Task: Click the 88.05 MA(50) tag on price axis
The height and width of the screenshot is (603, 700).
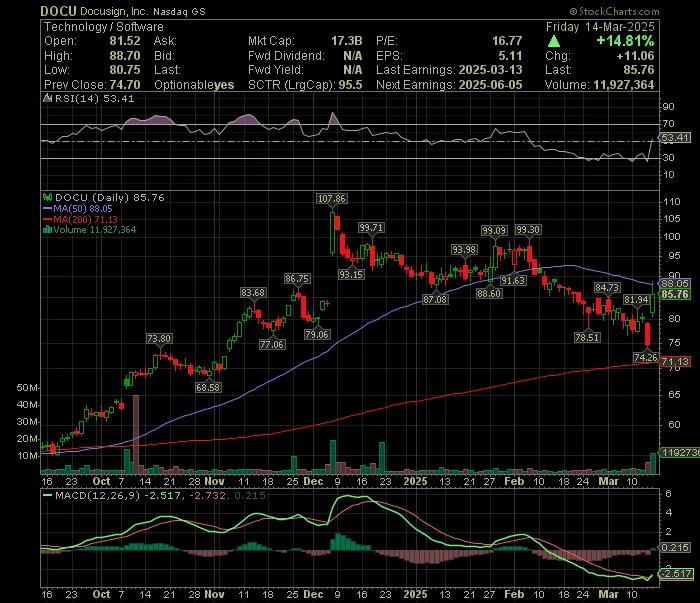Action: pyautogui.click(x=675, y=284)
